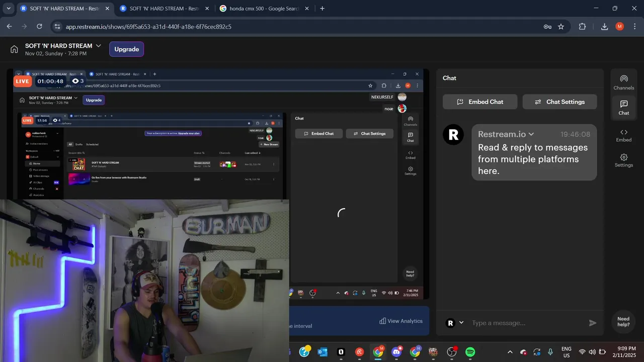Open Chrome downloads
Image resolution: width=644 pixels, height=362 pixels.
click(x=605, y=27)
